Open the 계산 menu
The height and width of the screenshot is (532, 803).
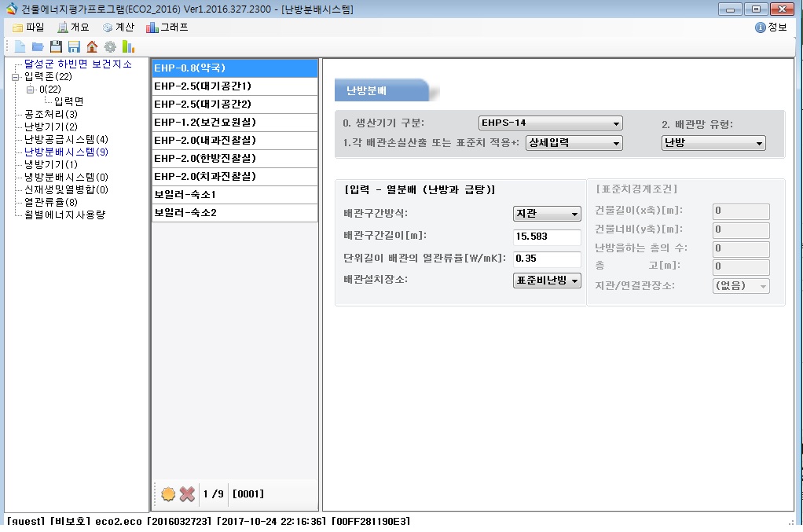118,28
